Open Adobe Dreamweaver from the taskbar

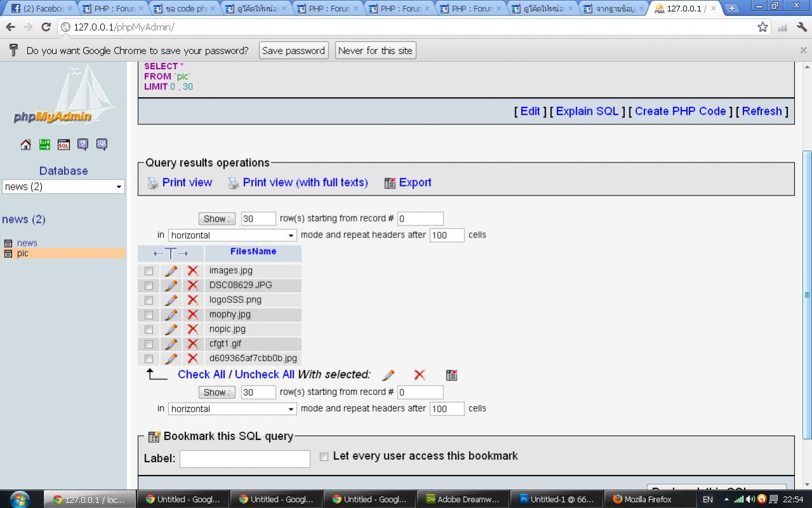click(462, 499)
